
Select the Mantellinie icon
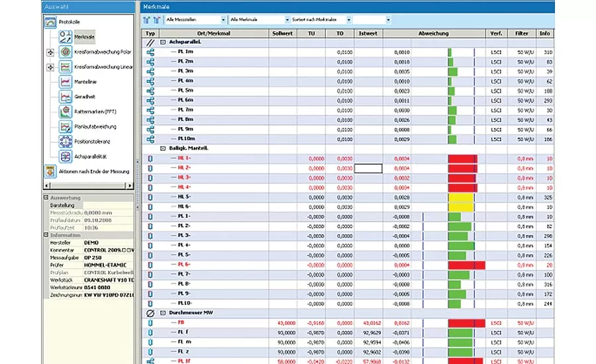point(66,81)
